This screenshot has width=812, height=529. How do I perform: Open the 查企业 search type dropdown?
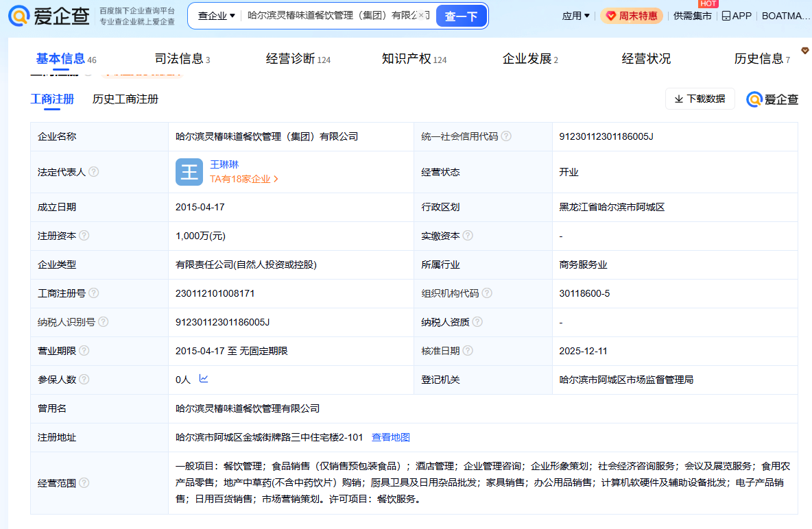click(216, 16)
